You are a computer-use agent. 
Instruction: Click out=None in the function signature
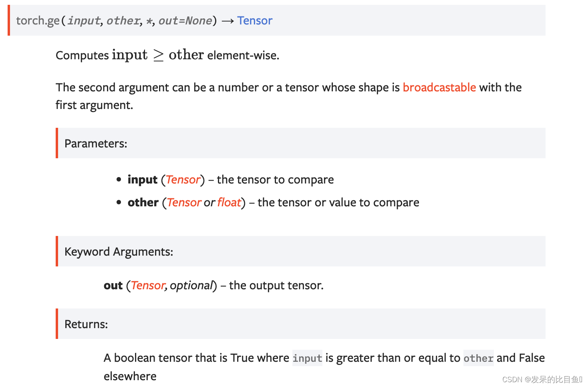(185, 20)
